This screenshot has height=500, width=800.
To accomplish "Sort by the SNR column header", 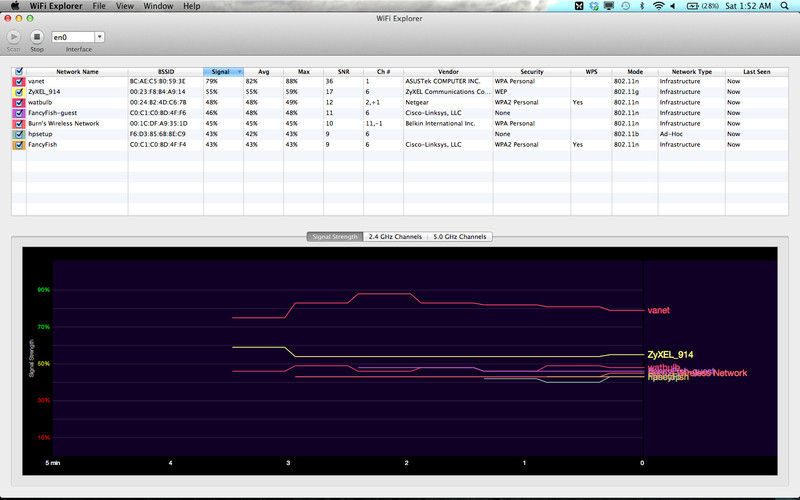I will click(343, 71).
